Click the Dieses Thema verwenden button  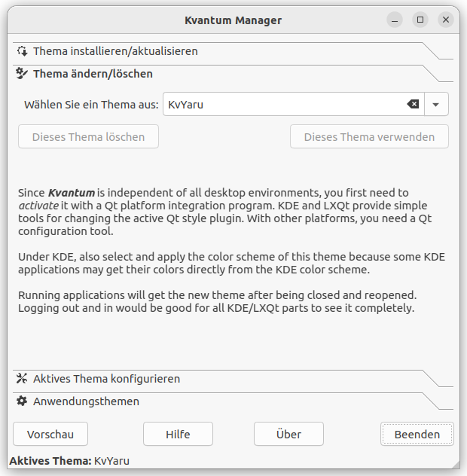(x=369, y=136)
